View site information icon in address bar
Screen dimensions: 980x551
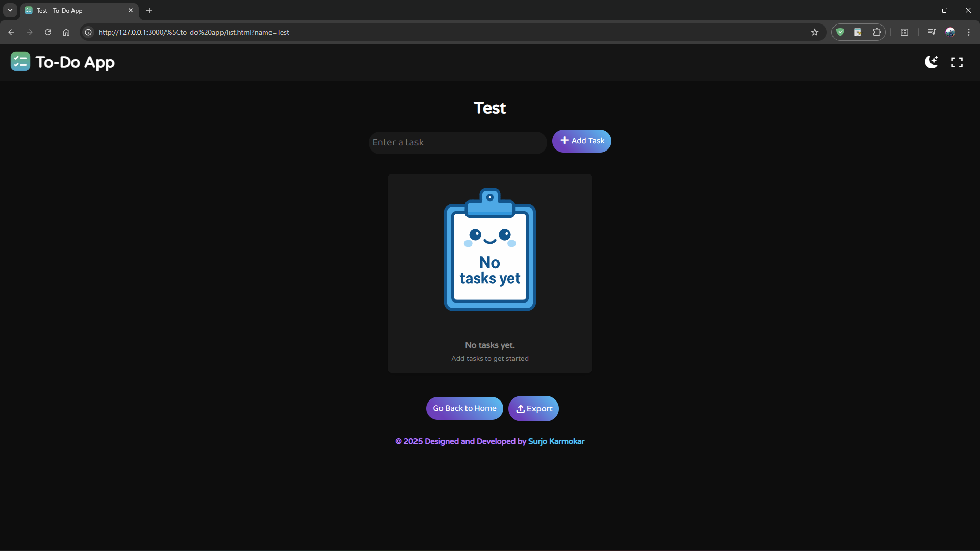[88, 32]
